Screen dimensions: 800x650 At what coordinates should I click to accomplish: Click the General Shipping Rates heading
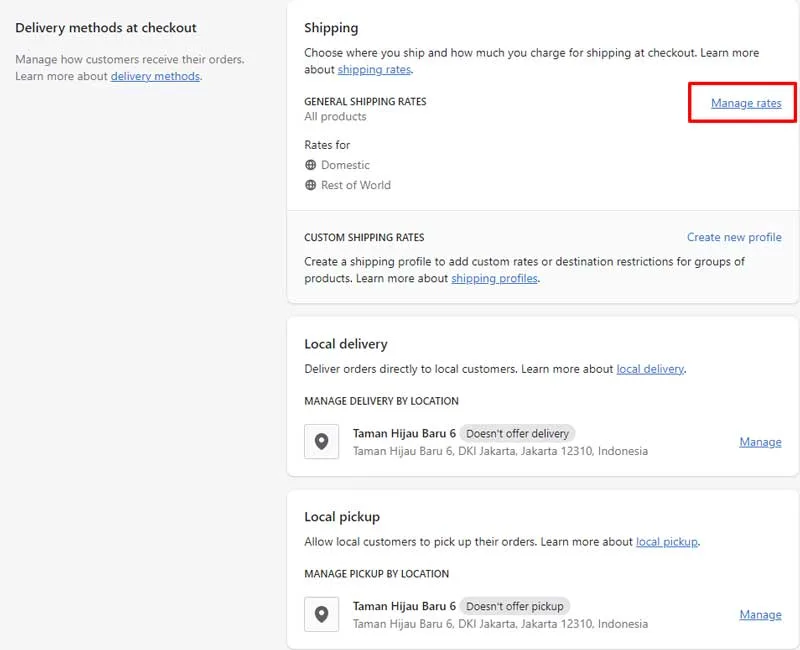click(x=365, y=102)
